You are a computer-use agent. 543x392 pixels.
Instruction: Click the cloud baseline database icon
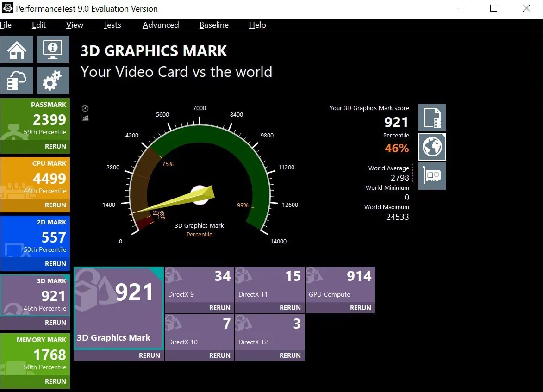click(x=17, y=81)
